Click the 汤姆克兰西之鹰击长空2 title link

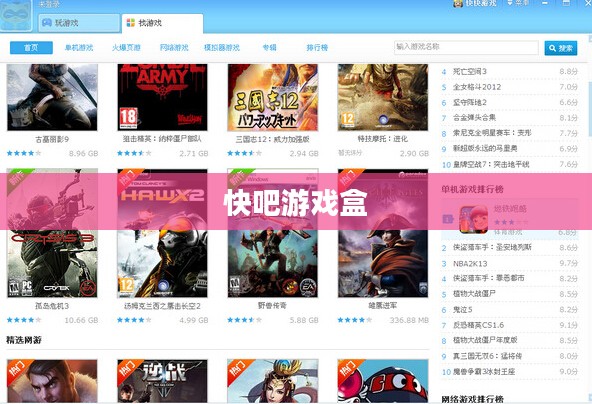coord(162,306)
